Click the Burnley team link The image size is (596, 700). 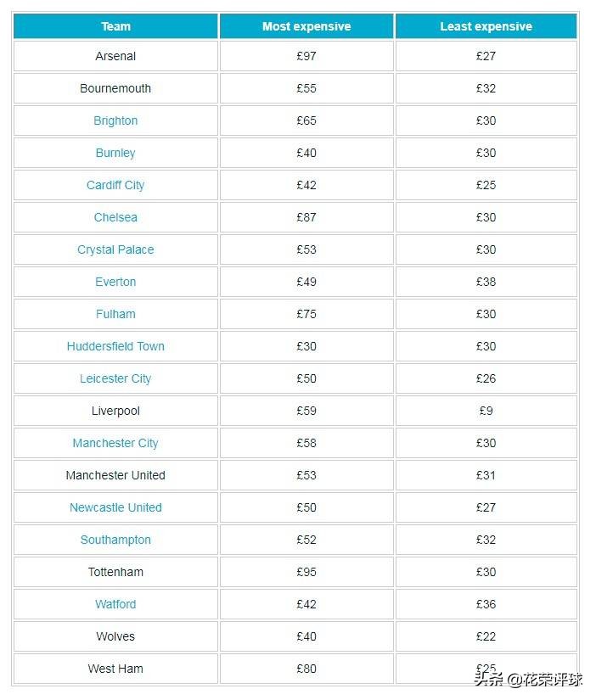tap(115, 153)
